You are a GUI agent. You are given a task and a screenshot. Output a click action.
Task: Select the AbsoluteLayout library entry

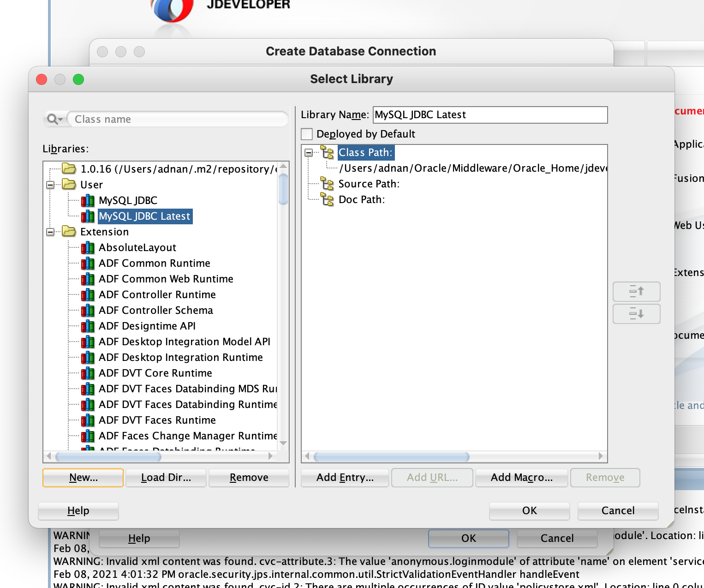[137, 247]
